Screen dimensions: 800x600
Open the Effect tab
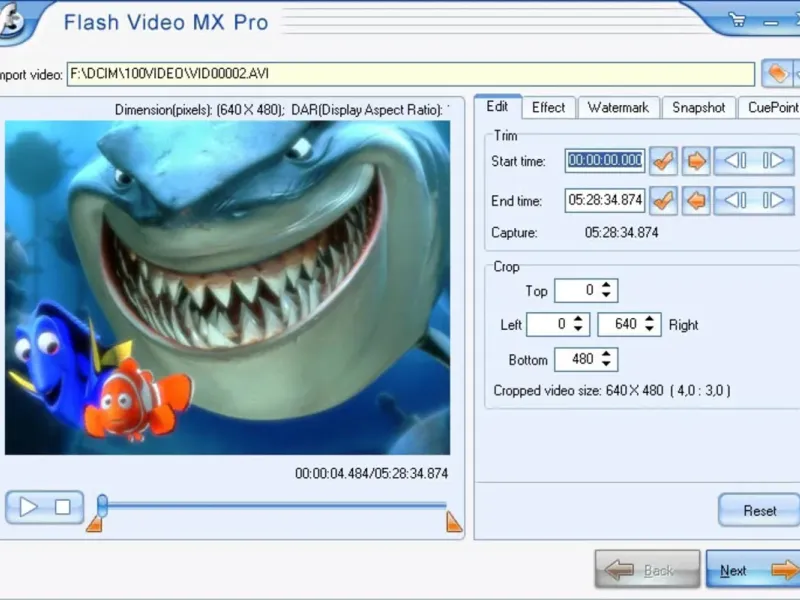click(548, 108)
